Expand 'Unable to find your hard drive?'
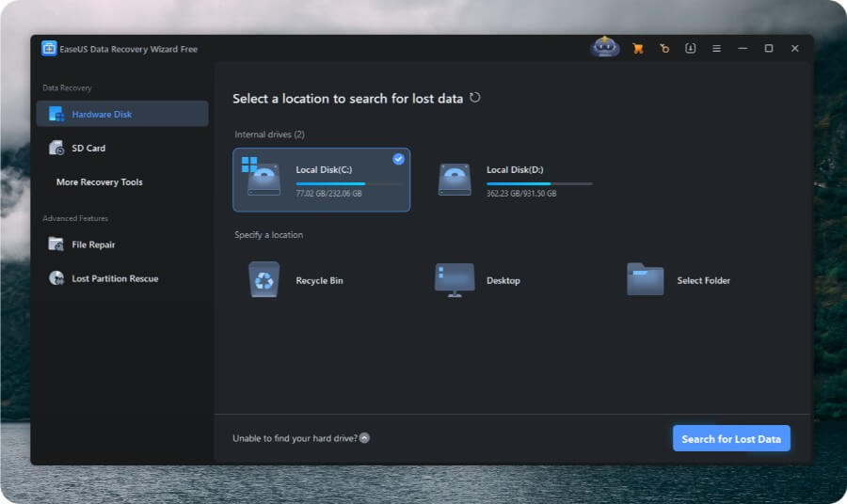The width and height of the screenshot is (847, 504). coord(364,438)
